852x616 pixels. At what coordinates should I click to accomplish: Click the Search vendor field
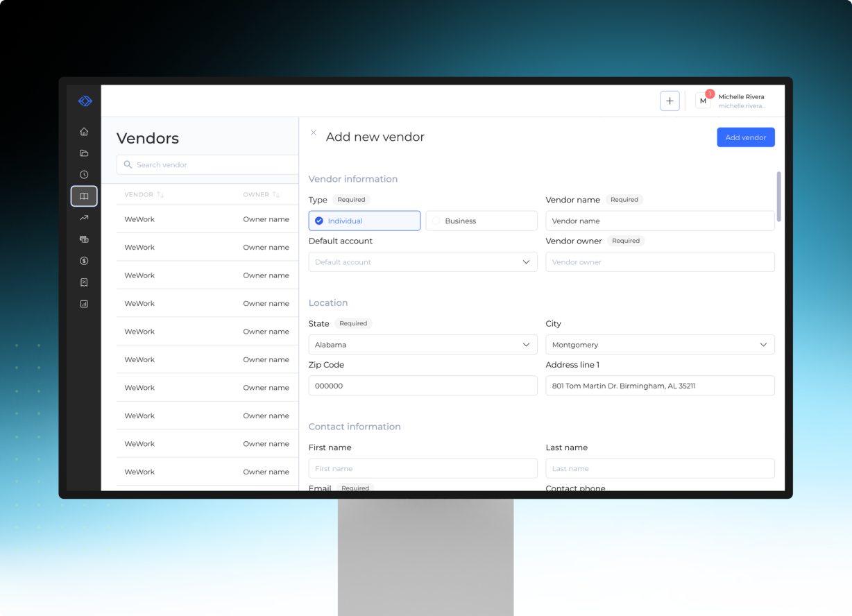coord(208,165)
